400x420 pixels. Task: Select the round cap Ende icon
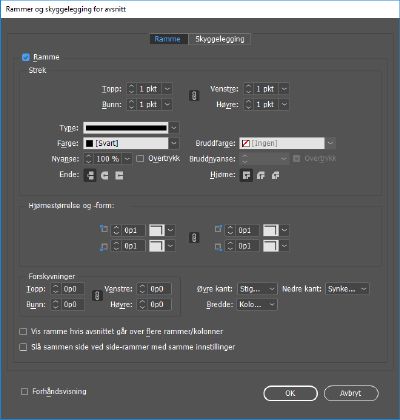105,175
